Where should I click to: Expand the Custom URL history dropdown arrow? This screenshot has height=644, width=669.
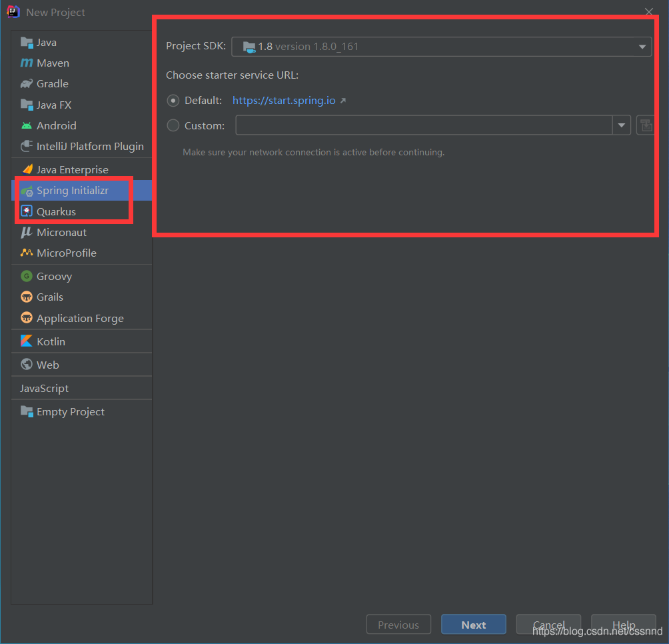coord(622,125)
